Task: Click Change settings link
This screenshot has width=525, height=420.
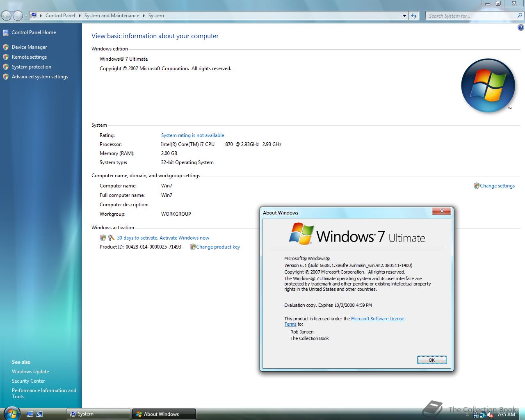Action: tap(497, 186)
